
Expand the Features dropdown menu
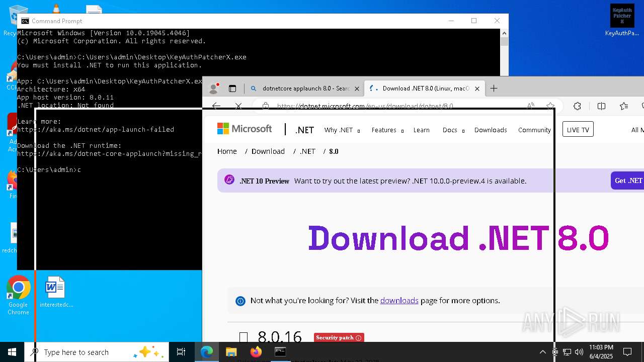(387, 130)
